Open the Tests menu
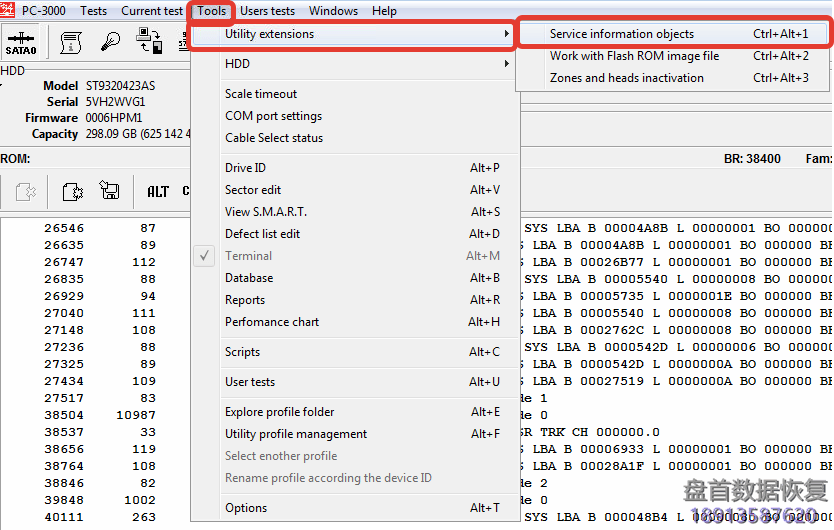Viewport: 834px width, 530px height. tap(93, 11)
